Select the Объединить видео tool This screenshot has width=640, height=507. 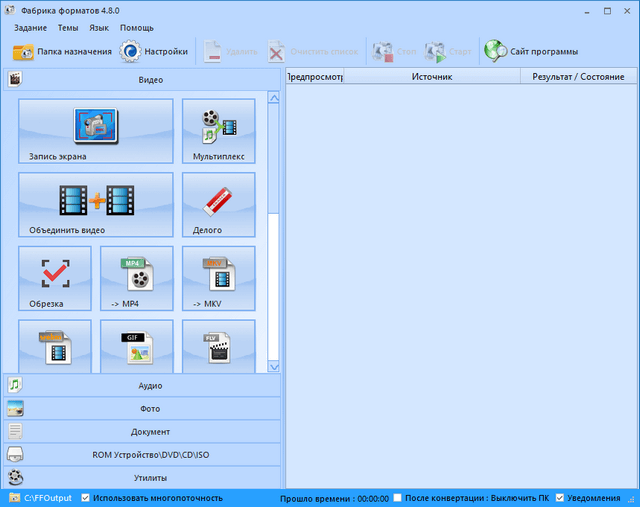coord(95,204)
